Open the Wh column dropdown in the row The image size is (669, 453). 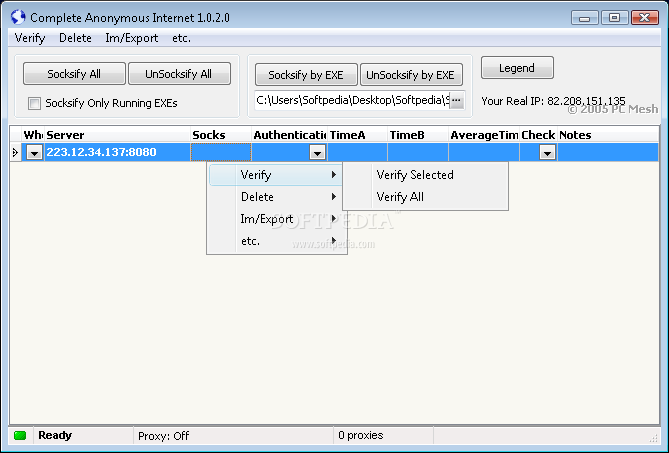click(34, 152)
